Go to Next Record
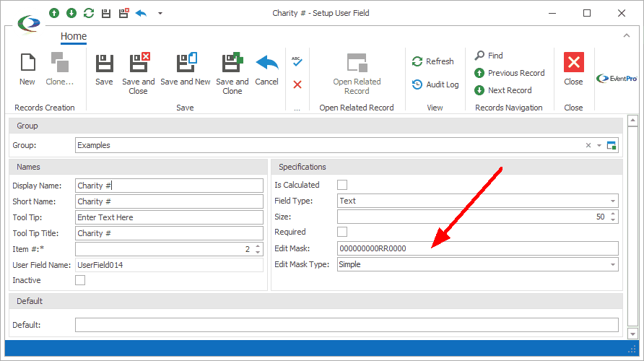 502,90
